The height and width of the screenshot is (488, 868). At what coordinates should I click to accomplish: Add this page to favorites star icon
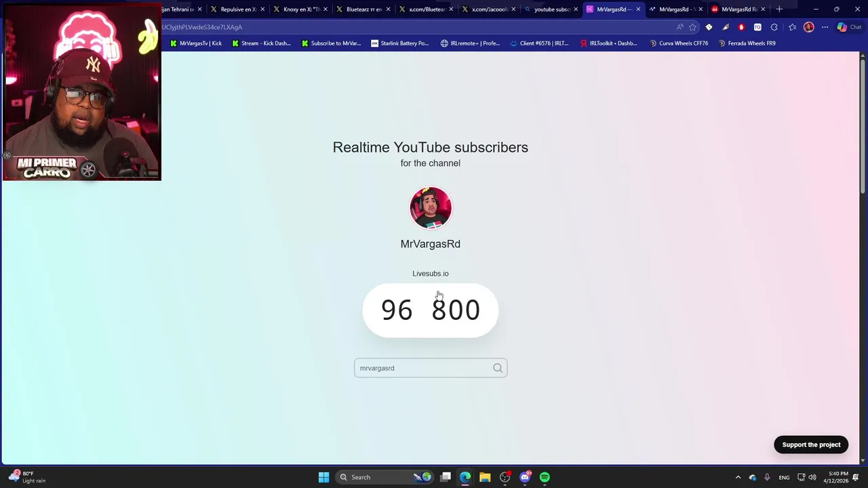point(692,27)
